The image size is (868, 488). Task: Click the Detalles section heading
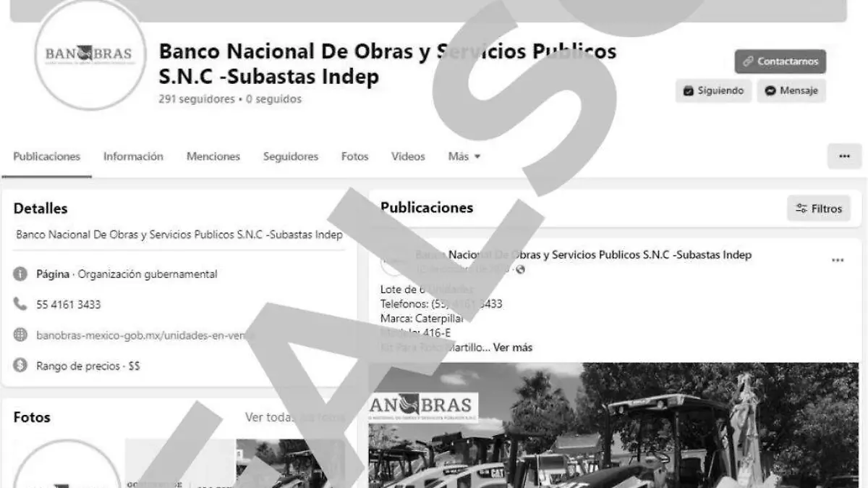tap(41, 209)
